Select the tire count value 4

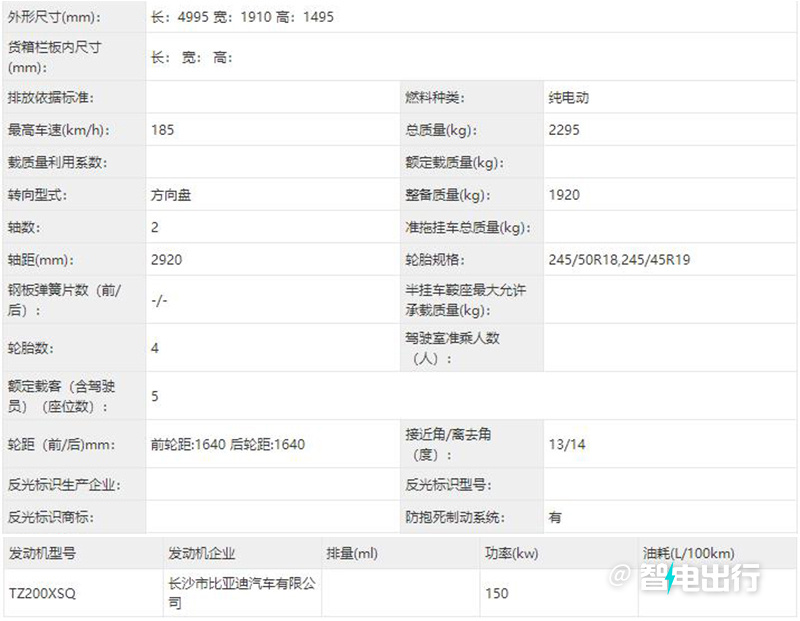[155, 348]
